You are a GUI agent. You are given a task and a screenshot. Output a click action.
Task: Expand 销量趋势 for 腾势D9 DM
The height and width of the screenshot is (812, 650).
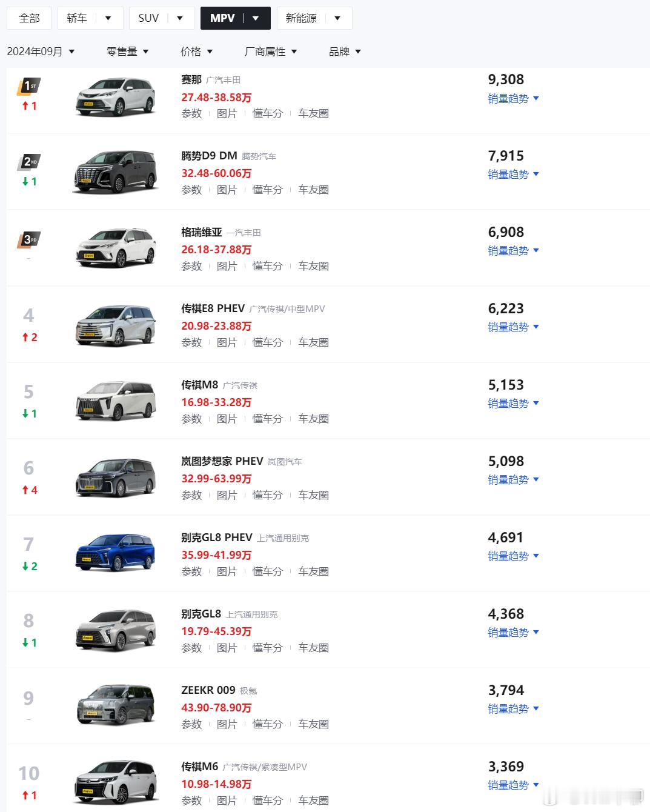(513, 175)
